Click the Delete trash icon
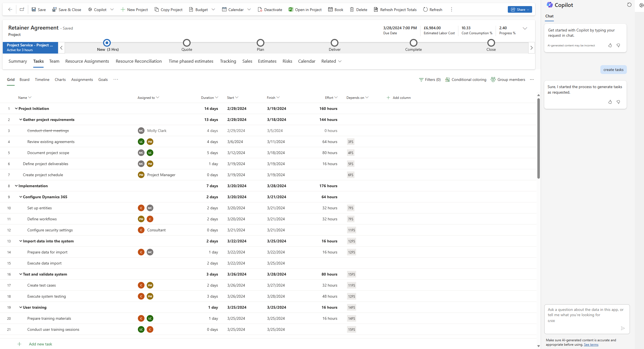Image resolution: width=644 pixels, height=349 pixels. point(352,9)
